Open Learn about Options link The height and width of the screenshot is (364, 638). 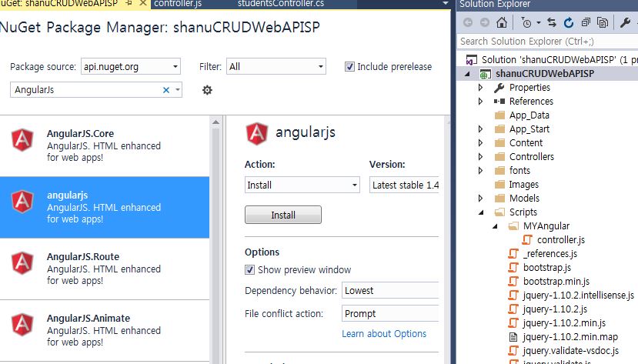(x=384, y=333)
